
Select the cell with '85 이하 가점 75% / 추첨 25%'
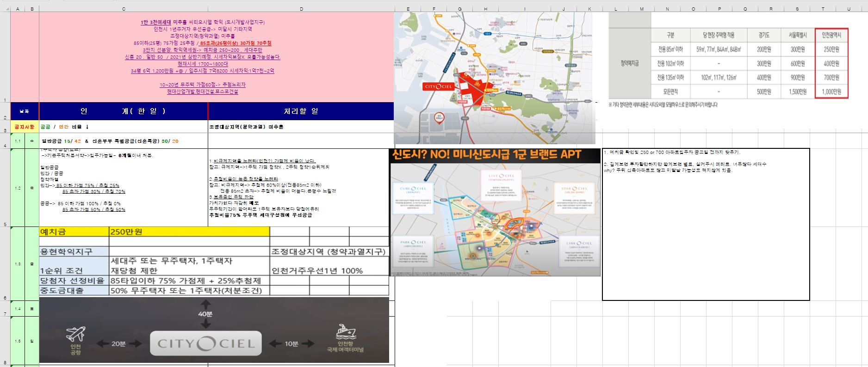(124, 188)
